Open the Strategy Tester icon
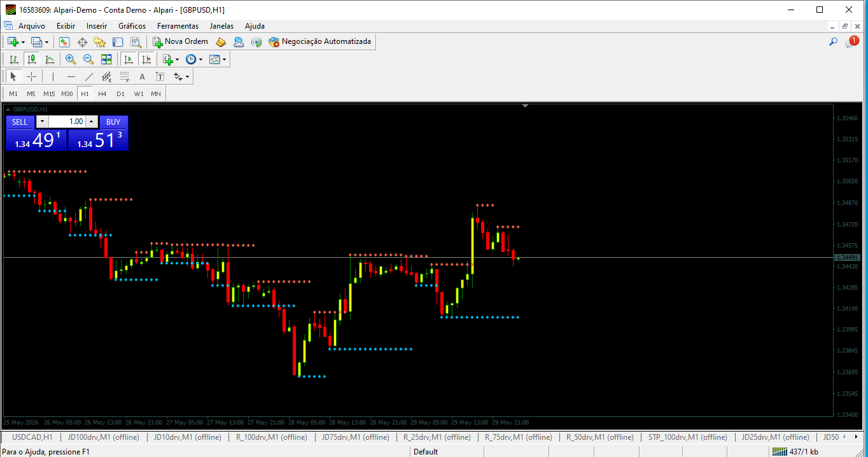The image size is (868, 457). point(136,42)
